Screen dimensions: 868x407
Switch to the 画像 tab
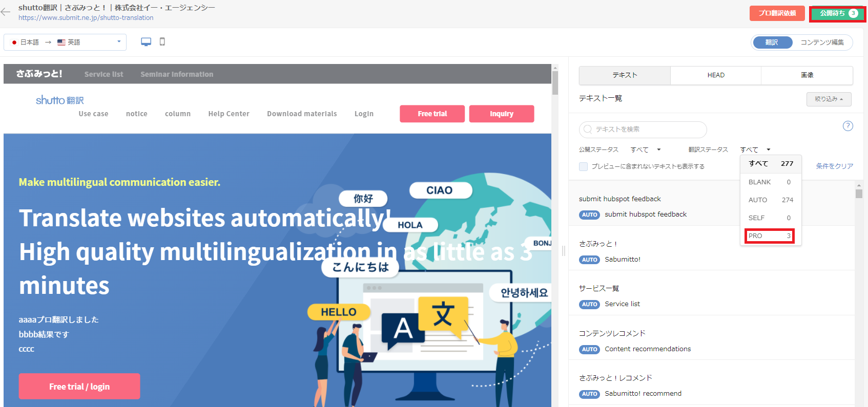click(x=807, y=75)
